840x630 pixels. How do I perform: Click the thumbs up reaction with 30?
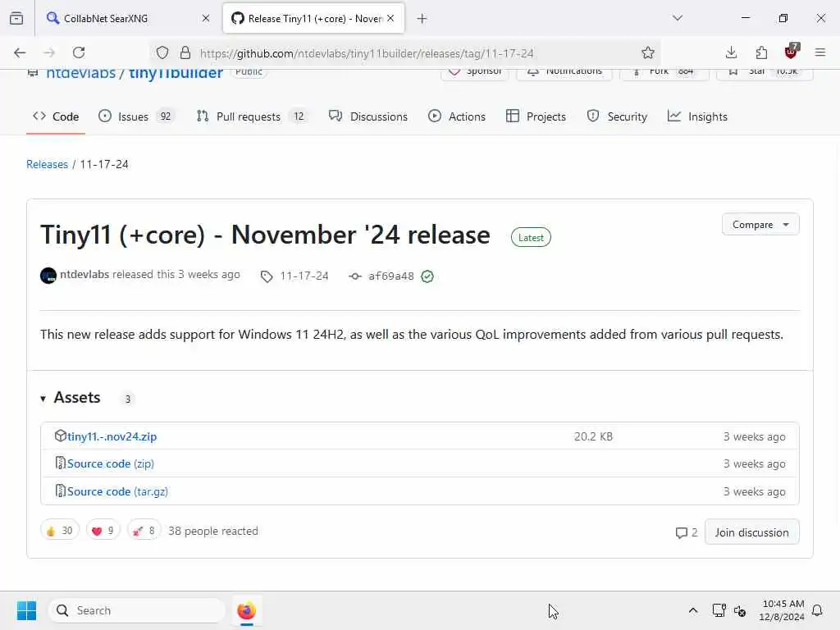59,531
